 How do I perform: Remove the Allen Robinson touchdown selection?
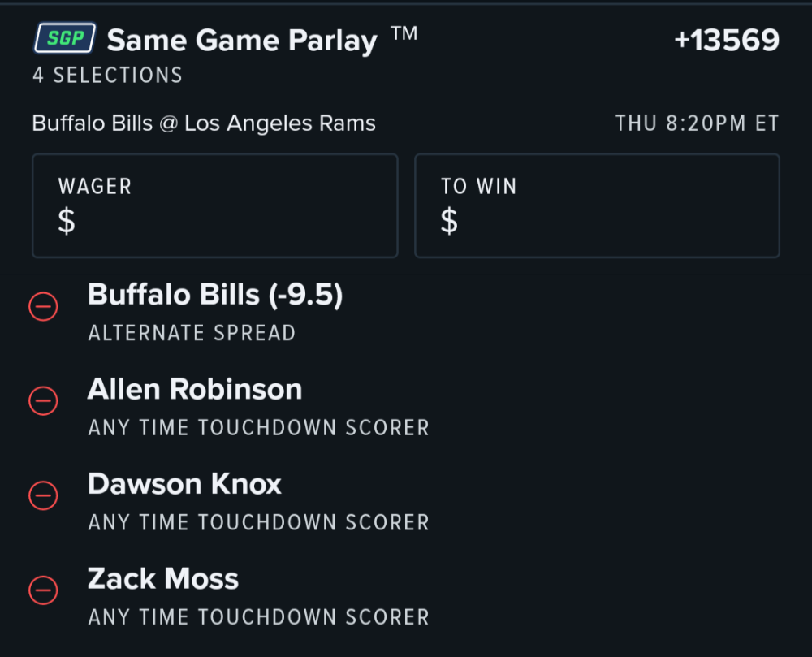43,400
